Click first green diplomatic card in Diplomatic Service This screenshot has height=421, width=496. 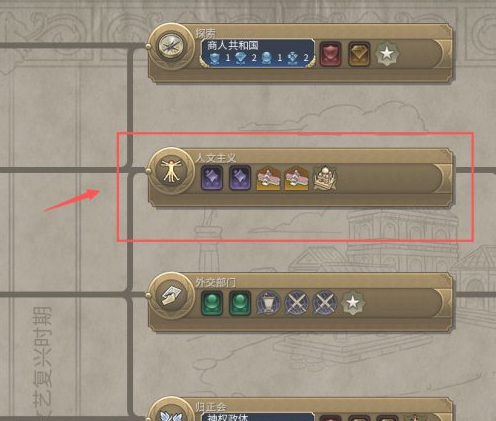point(212,303)
